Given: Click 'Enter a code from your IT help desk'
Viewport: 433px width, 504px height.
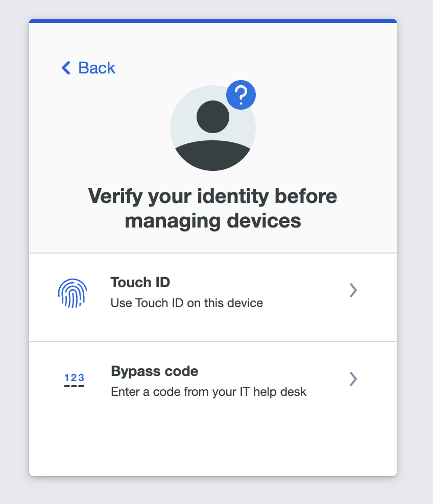Looking at the screenshot, I should click(x=208, y=392).
